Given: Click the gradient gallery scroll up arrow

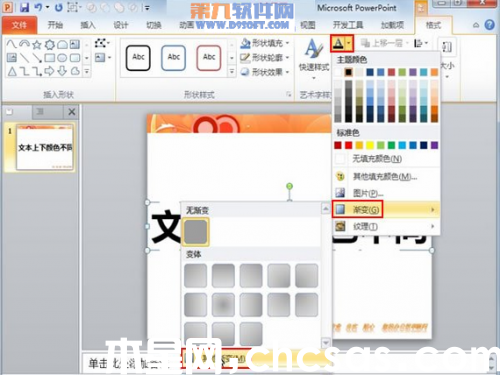Looking at the screenshot, I should point(326,209).
